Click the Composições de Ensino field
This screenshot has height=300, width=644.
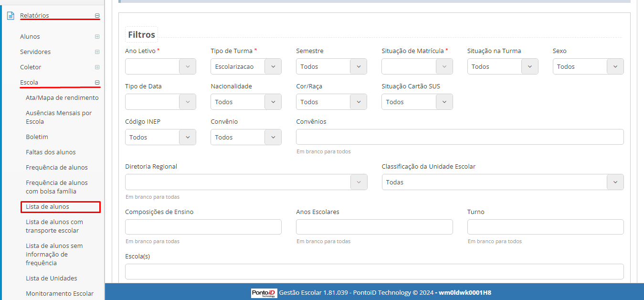click(203, 227)
